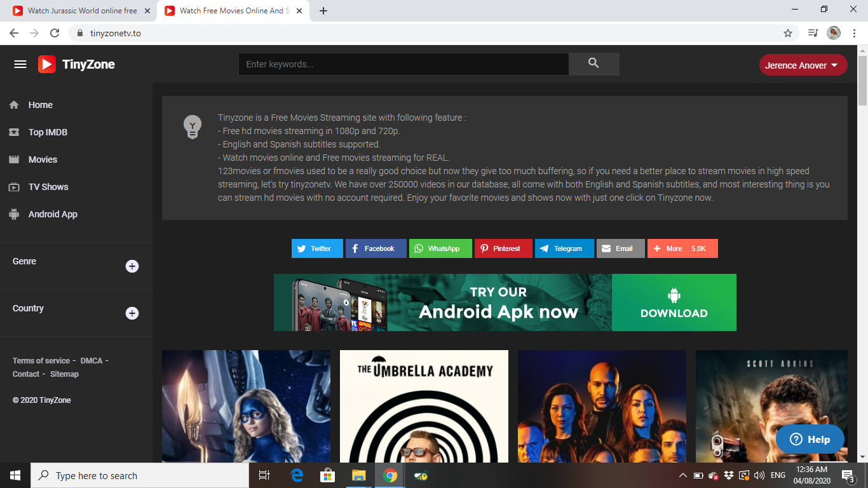Click the Enter keywords search field
868x488 pixels.
pos(403,64)
